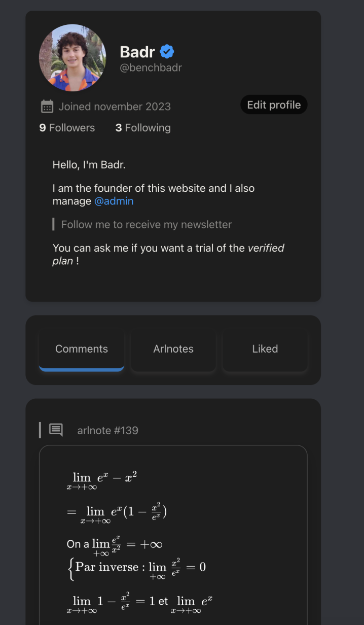Click the limit equation comment box
364x625 pixels.
[x=173, y=535]
